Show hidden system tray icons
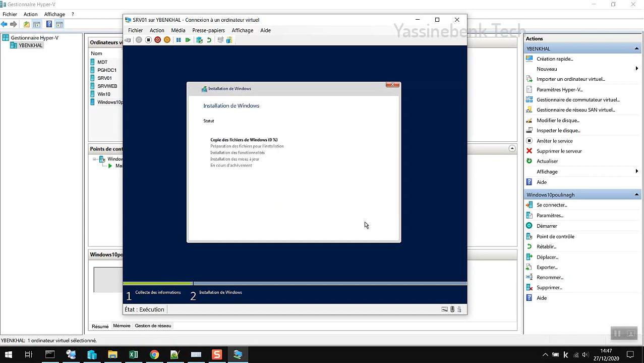 pyautogui.click(x=545, y=355)
